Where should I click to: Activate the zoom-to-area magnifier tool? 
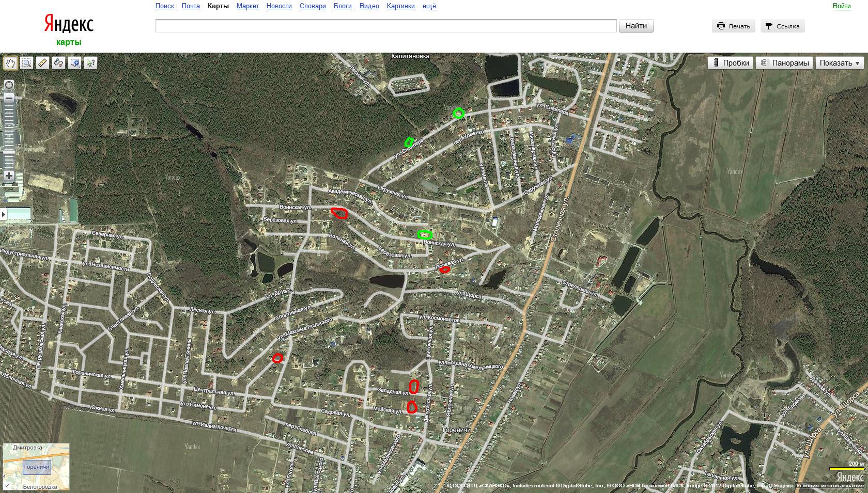click(x=27, y=63)
